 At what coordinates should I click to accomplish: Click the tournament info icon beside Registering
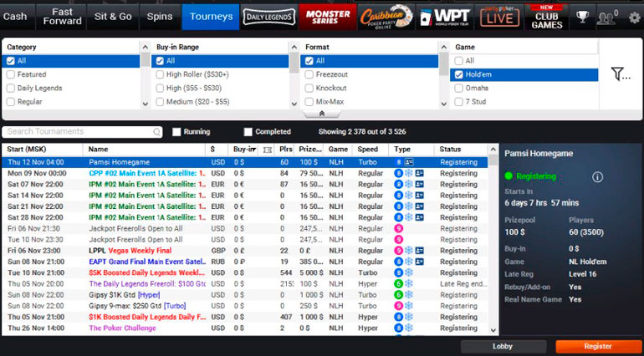pyautogui.click(x=597, y=177)
